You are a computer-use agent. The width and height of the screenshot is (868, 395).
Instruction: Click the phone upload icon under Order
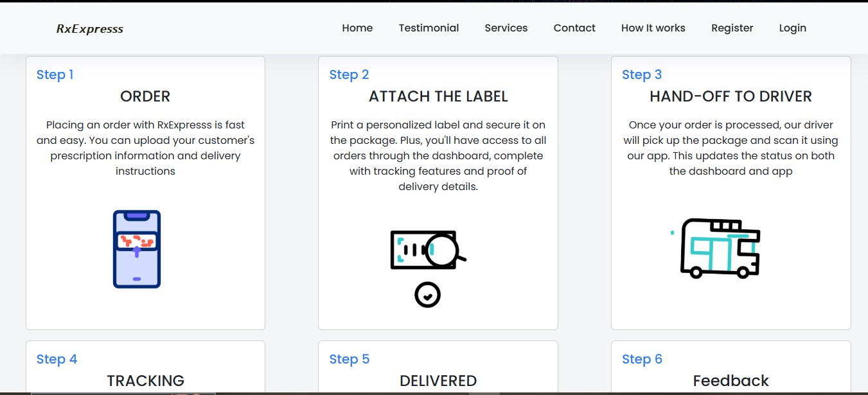pos(137,249)
